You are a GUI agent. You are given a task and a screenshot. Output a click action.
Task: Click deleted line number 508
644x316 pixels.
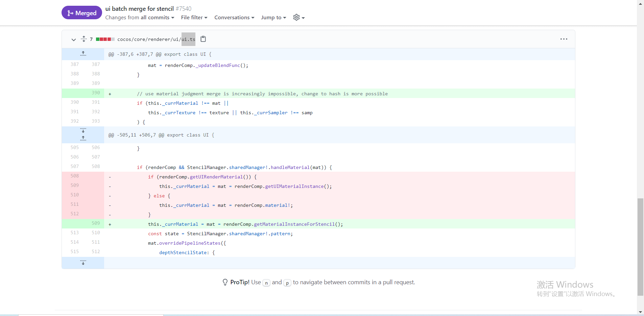click(75, 176)
